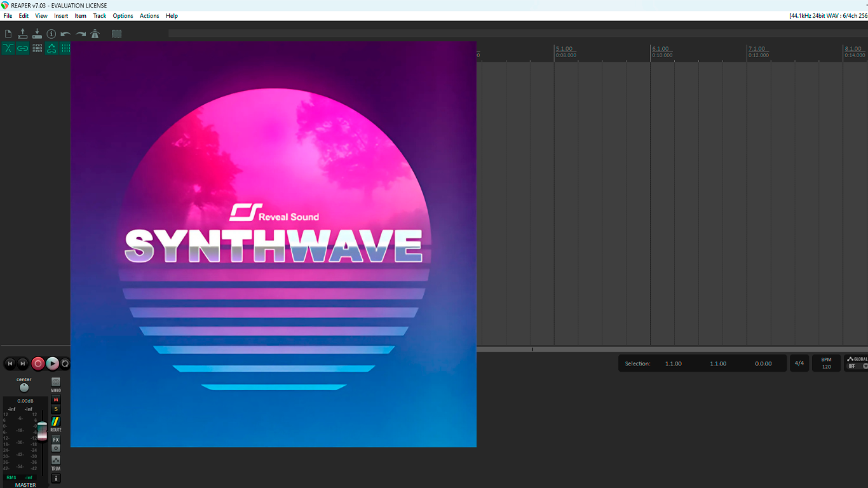The image size is (868, 488).
Task: Save the project with the download-arrow disk icon
Action: [x=37, y=34]
